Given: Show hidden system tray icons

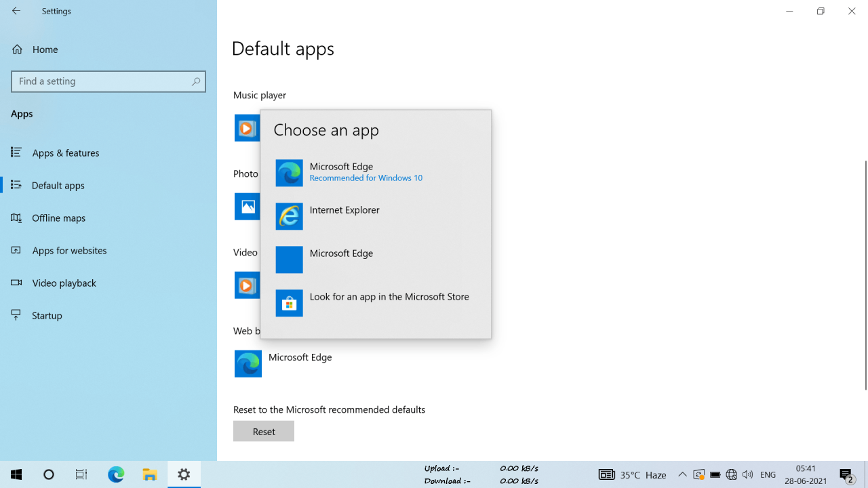Looking at the screenshot, I should [x=682, y=474].
